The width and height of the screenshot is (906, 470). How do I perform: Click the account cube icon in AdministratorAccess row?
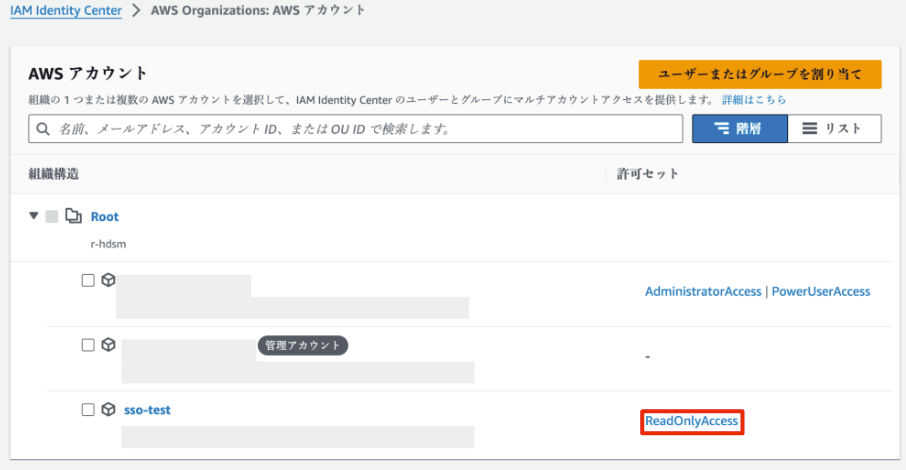pyautogui.click(x=108, y=280)
